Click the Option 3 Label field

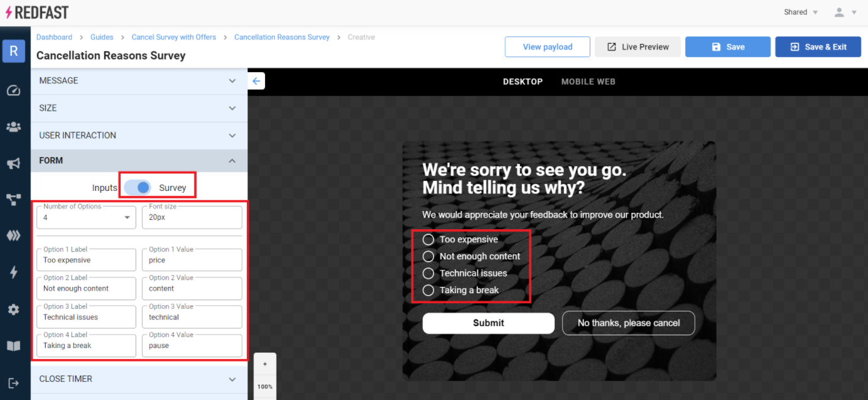[87, 317]
